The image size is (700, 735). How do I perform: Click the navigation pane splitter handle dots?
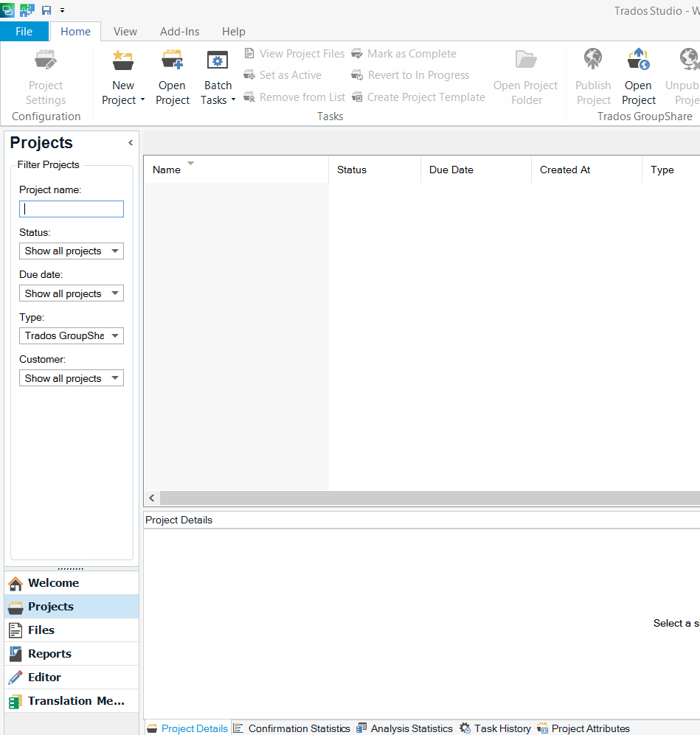(x=71, y=568)
